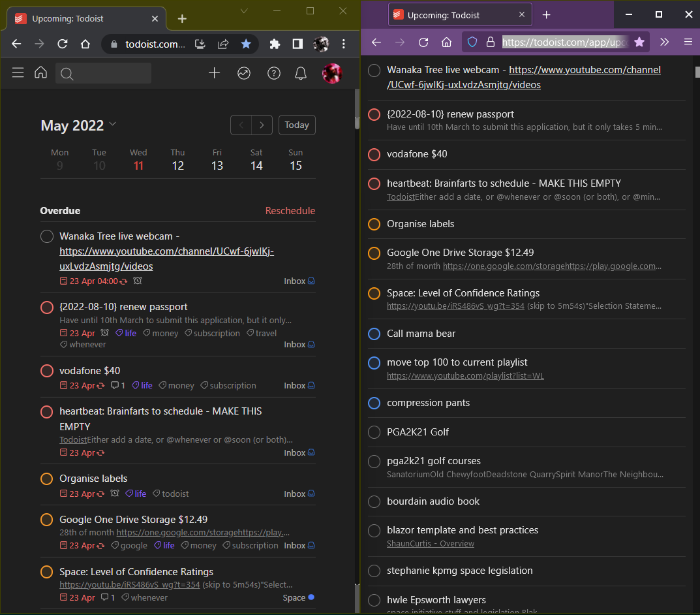This screenshot has height=615, width=700.
Task: Select Wed 11 in week calendar
Action: [x=138, y=160]
